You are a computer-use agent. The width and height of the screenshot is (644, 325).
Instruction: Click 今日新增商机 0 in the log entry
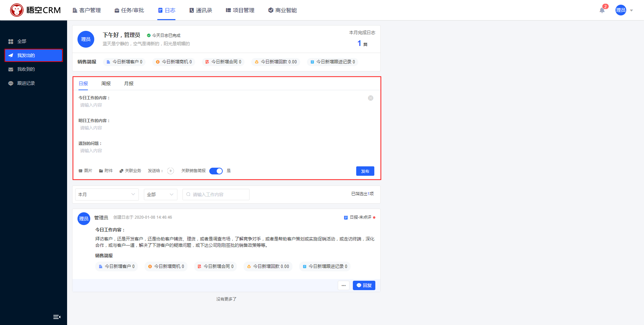pyautogui.click(x=166, y=267)
